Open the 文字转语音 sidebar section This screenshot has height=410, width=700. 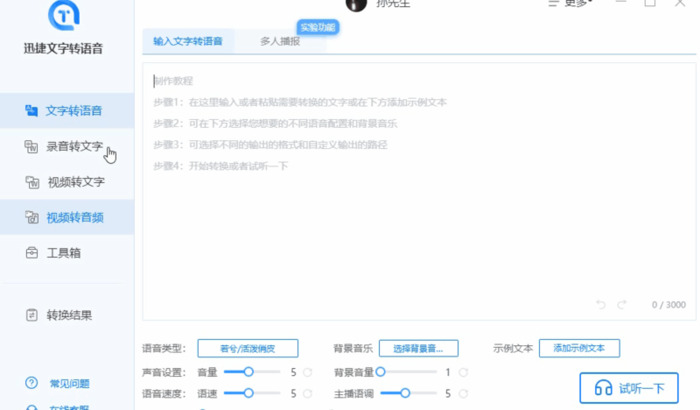67,110
